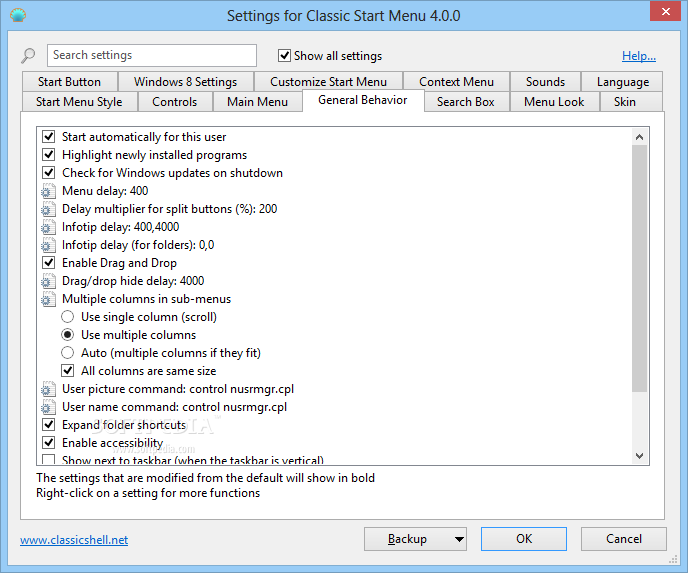Click the Delay multiplier for split buttons icon

coord(48,209)
